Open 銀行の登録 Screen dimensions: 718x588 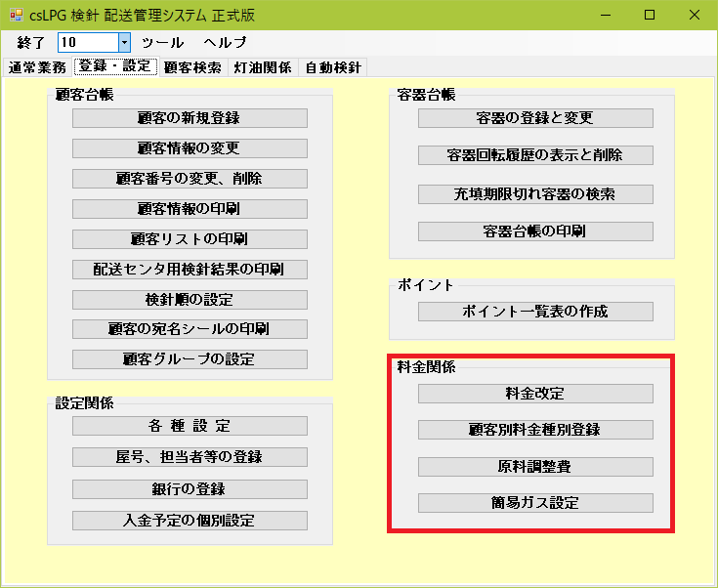pyautogui.click(x=190, y=489)
